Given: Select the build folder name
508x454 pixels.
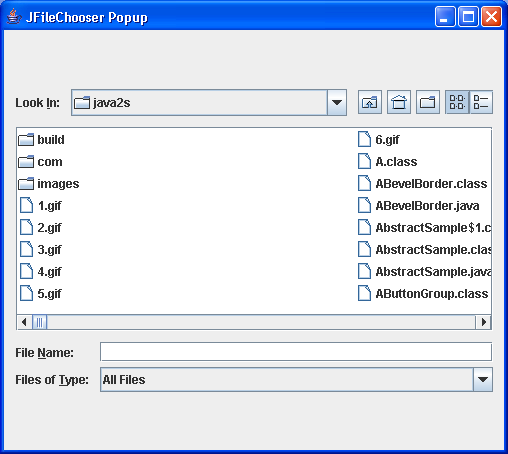Looking at the screenshot, I should 51,139.
